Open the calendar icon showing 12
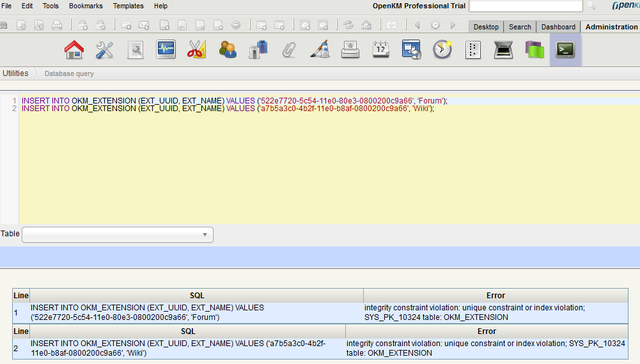 [381, 50]
